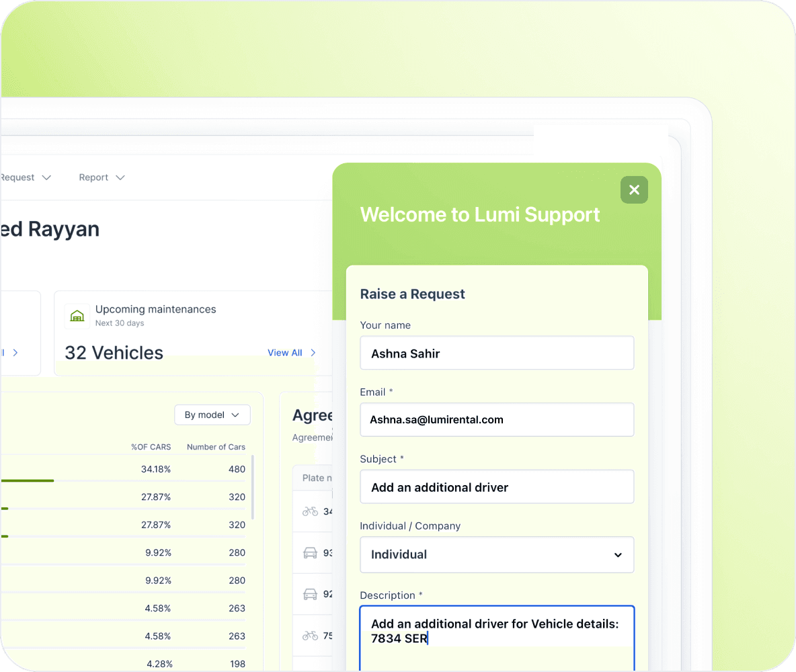Click the Welcome to Lumi Support heading
Viewport: 796px width, 672px height.
[480, 214]
